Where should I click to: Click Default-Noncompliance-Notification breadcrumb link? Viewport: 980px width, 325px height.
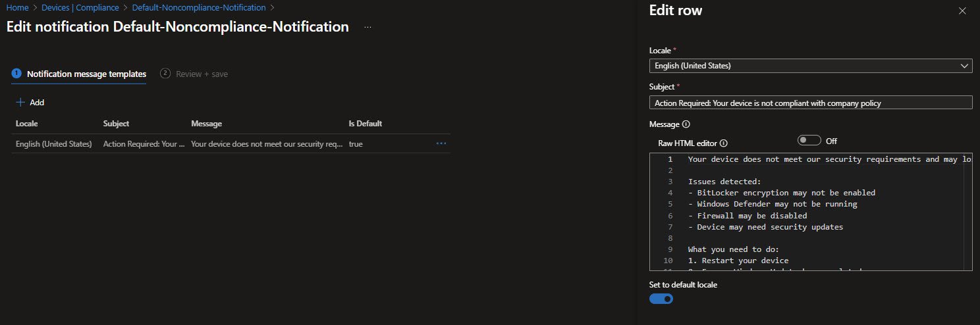(199, 8)
